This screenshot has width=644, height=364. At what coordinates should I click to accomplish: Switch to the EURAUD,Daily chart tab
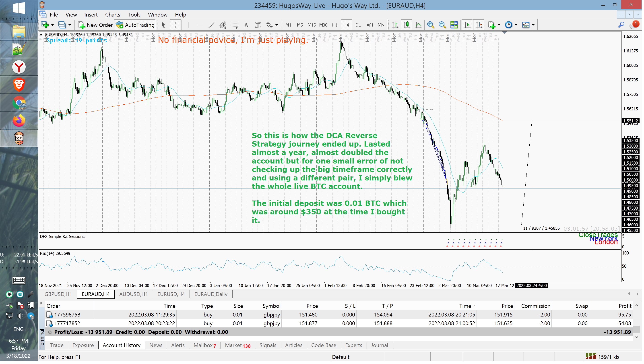point(211,294)
